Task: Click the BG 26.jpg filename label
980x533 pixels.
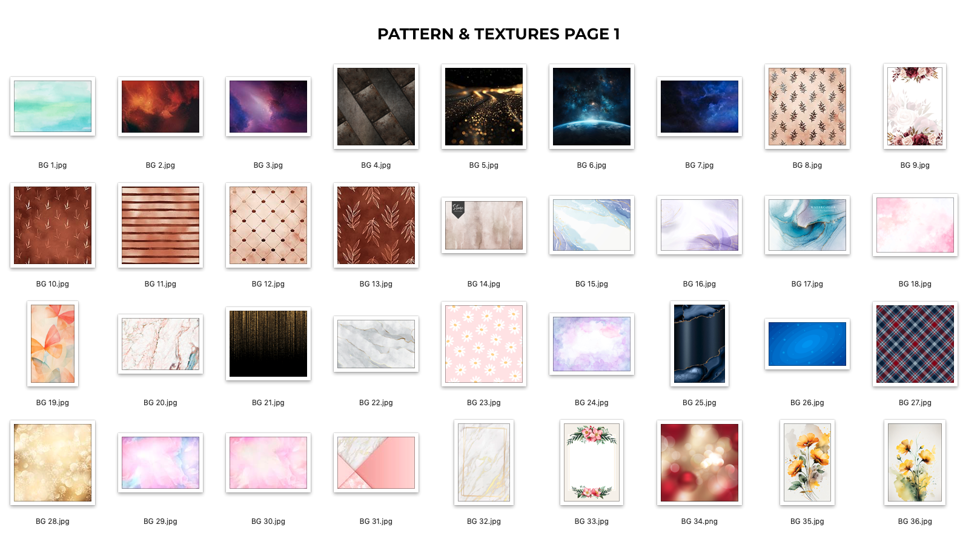Action: pyautogui.click(x=807, y=403)
